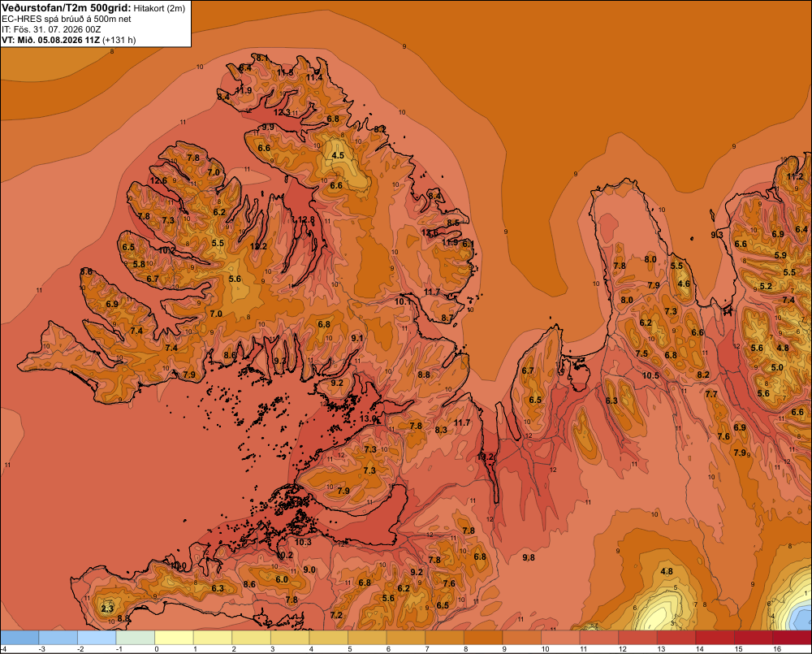Screen dimensions: 812x654
Task: Click the EC-HRES model description line
Action: (x=67, y=19)
